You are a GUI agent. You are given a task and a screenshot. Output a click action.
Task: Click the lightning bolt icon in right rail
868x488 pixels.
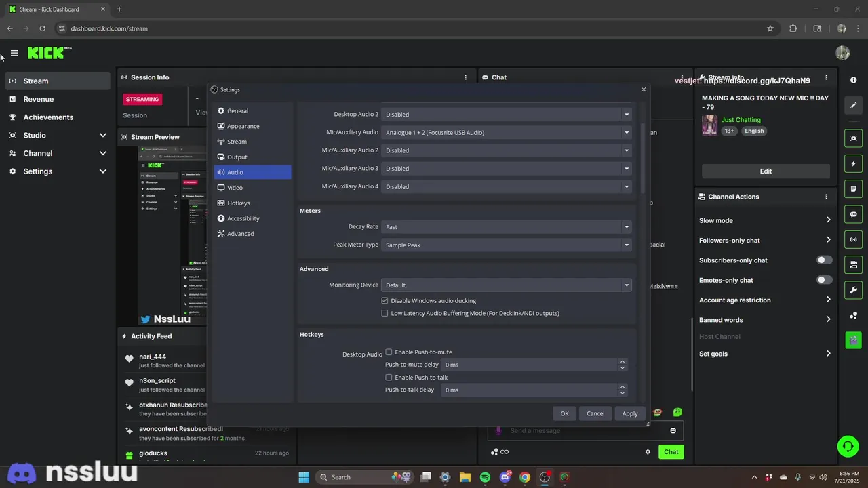tap(853, 164)
